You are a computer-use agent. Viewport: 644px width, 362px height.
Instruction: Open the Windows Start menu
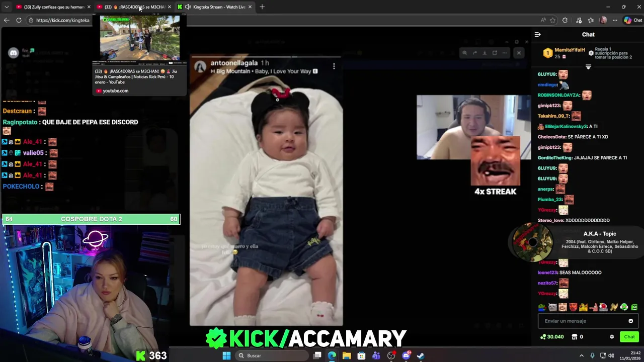226,355
